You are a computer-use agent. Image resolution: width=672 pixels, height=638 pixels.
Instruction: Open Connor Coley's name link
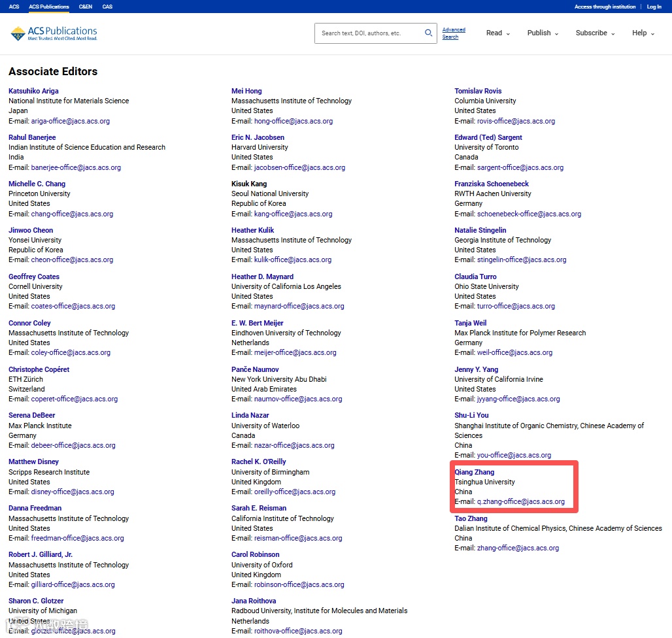tap(29, 323)
